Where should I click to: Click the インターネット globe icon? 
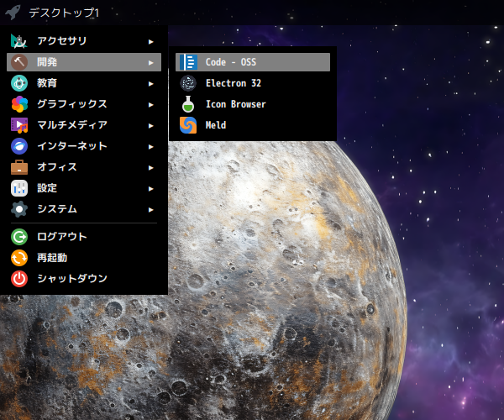(x=19, y=146)
